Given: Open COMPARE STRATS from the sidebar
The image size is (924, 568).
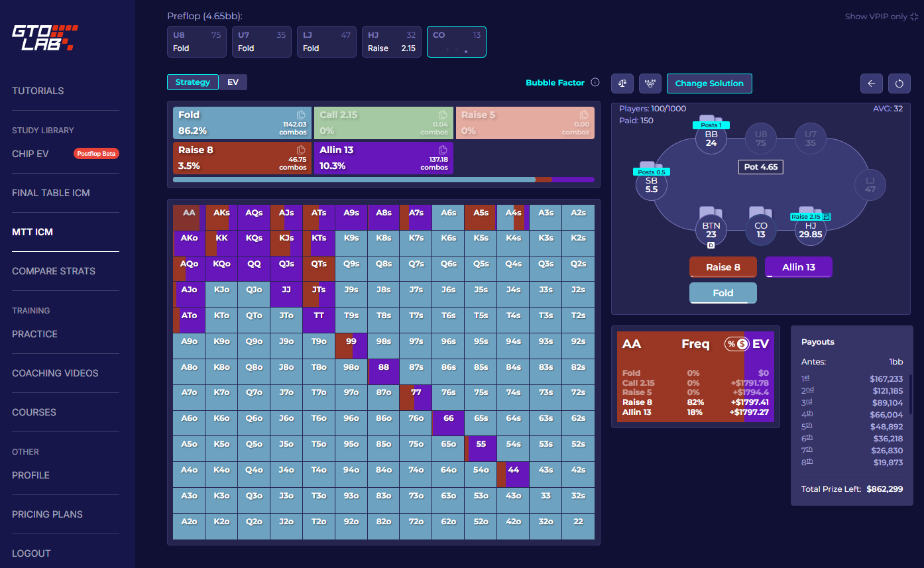Looking at the screenshot, I should tap(54, 271).
